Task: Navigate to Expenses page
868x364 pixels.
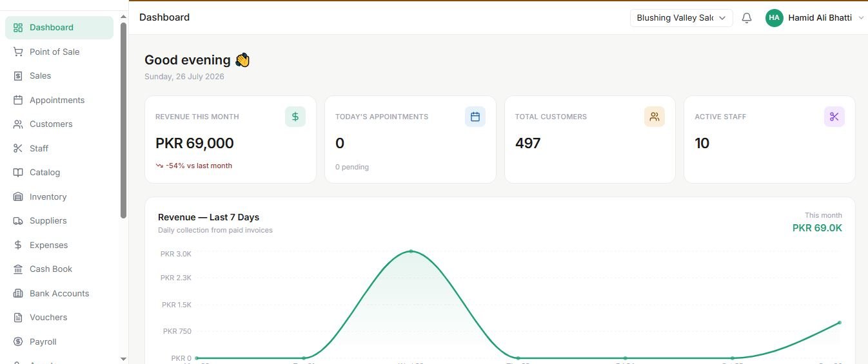Action: 59,245
